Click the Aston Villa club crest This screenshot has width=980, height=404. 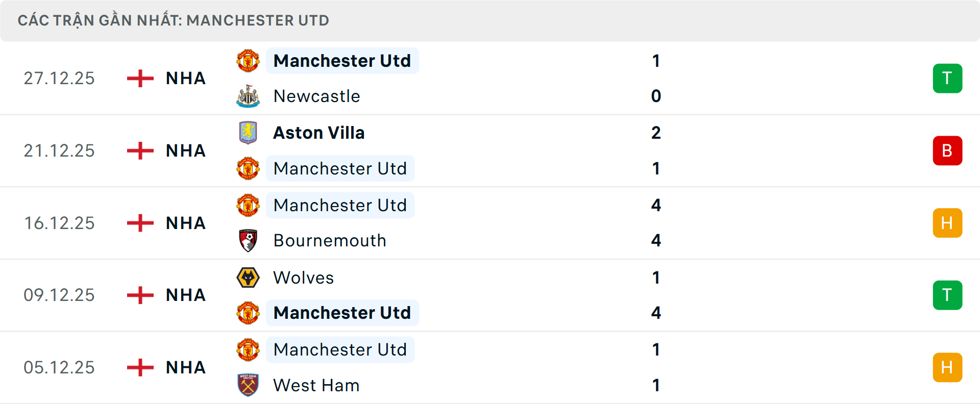click(248, 133)
